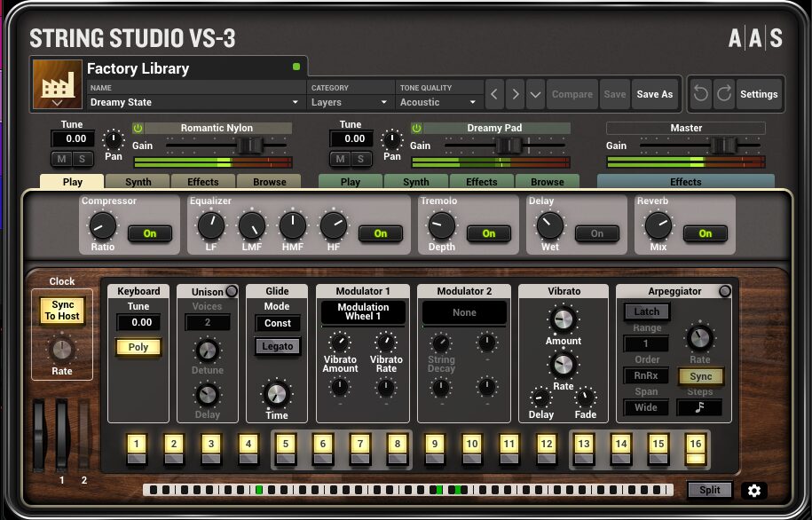Expand the Category Layers dropdown
The height and width of the screenshot is (520, 812).
[350, 102]
